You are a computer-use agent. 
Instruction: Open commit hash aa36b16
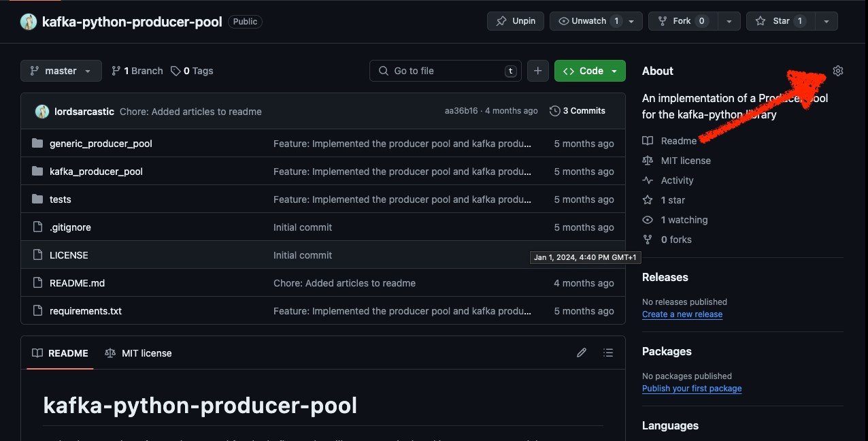[461, 111]
